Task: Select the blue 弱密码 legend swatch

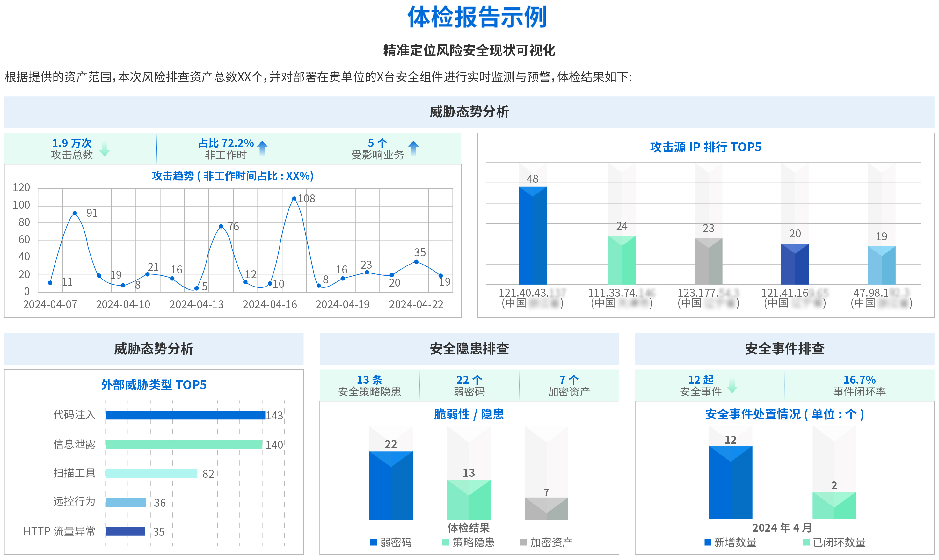Action: 373,542
